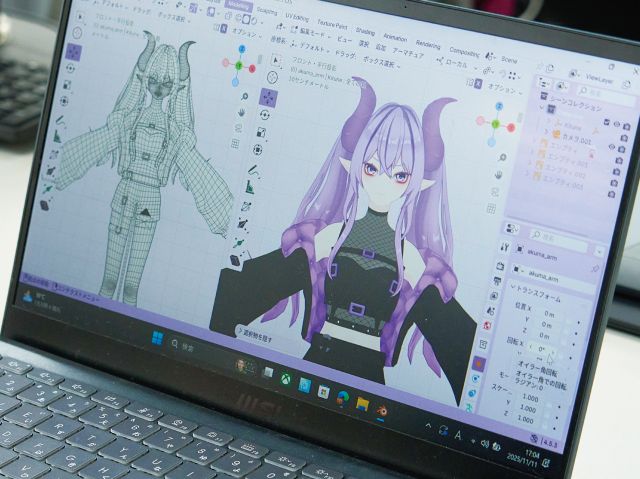Open the ビュー menu in right viewport header
Image resolution: width=640 pixels, height=479 pixels.
[344, 39]
